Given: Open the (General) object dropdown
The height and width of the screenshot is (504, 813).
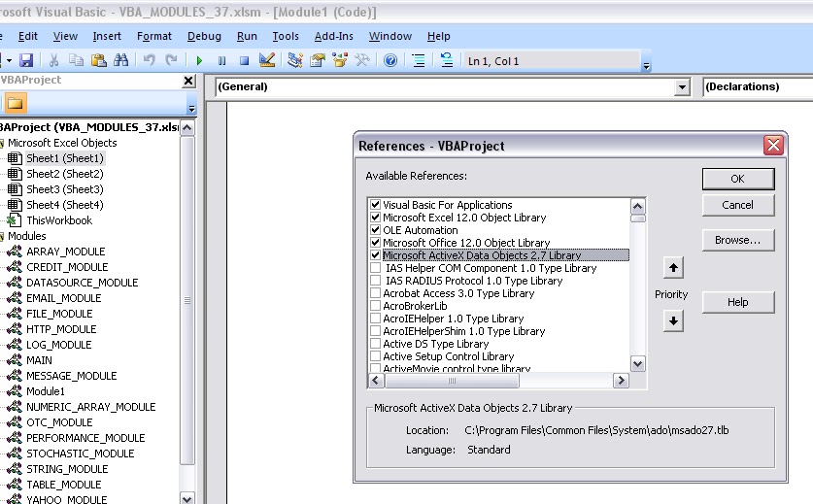Looking at the screenshot, I should coord(682,87).
